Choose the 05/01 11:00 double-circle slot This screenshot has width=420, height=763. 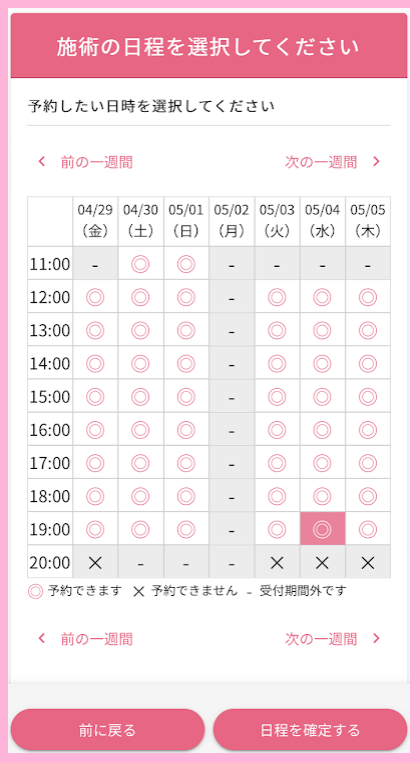[186, 263]
